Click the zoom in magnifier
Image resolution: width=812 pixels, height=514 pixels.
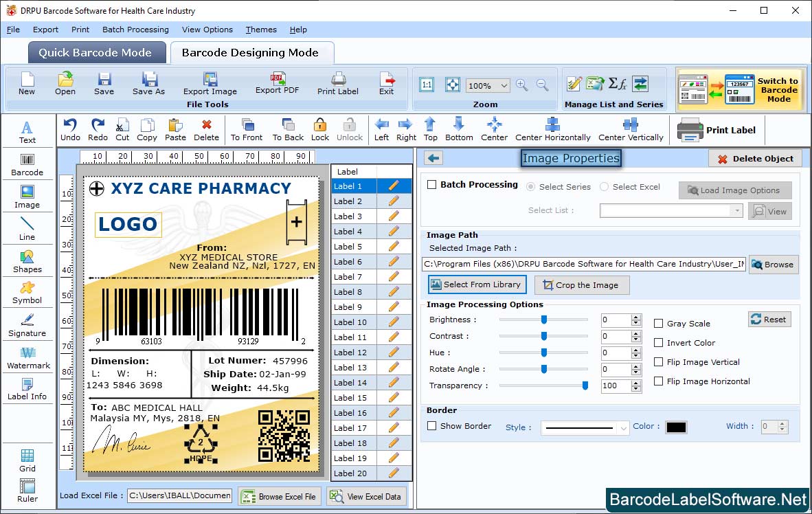[522, 85]
